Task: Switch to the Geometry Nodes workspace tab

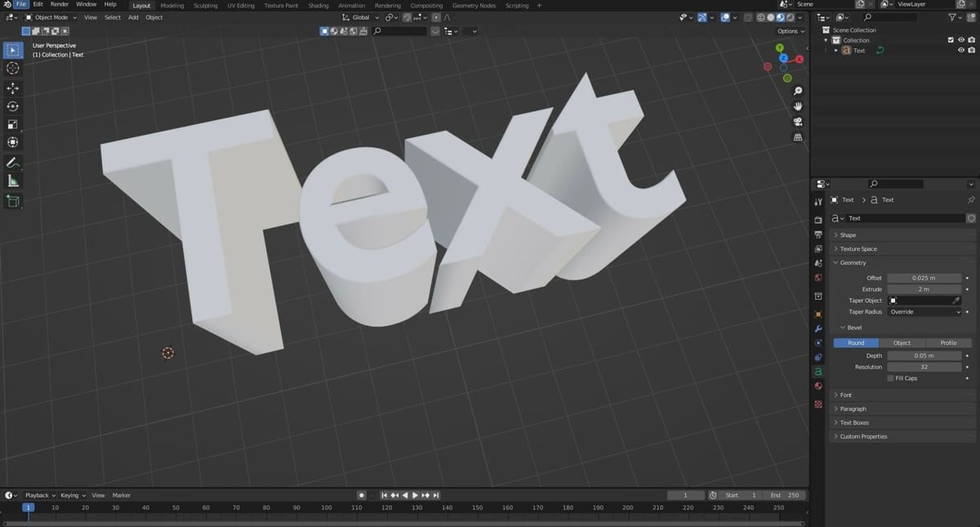Action: (x=474, y=5)
